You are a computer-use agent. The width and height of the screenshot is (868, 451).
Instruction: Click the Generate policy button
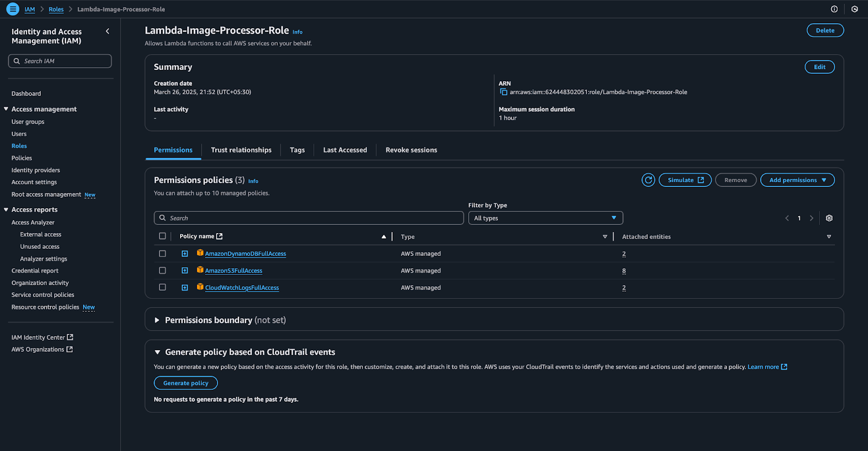click(186, 383)
